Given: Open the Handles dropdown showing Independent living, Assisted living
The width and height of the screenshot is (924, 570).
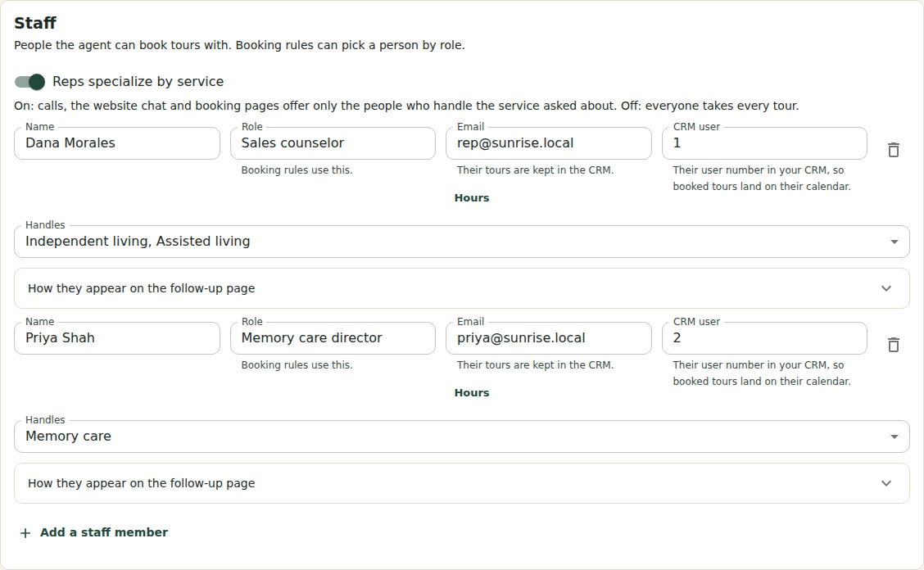Looking at the screenshot, I should coord(461,242).
